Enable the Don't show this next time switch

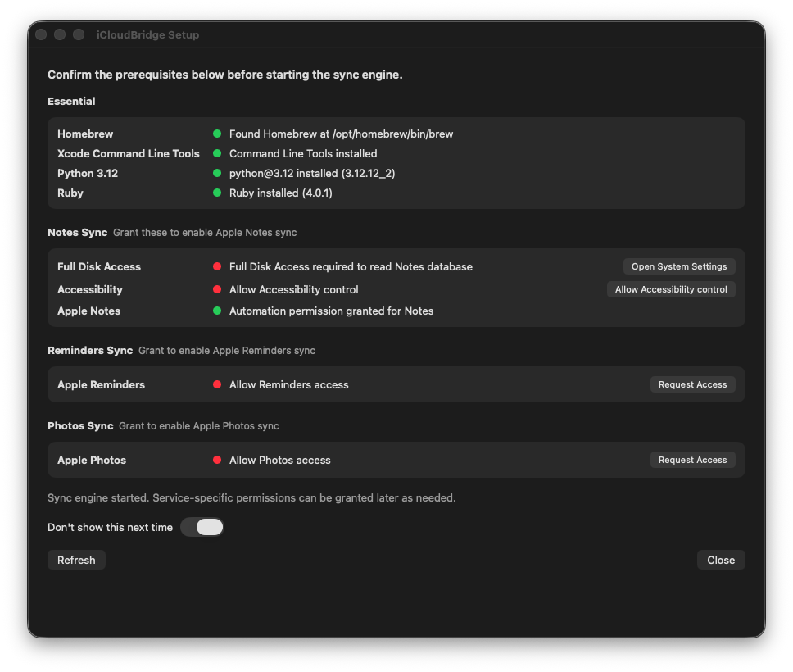tap(202, 527)
